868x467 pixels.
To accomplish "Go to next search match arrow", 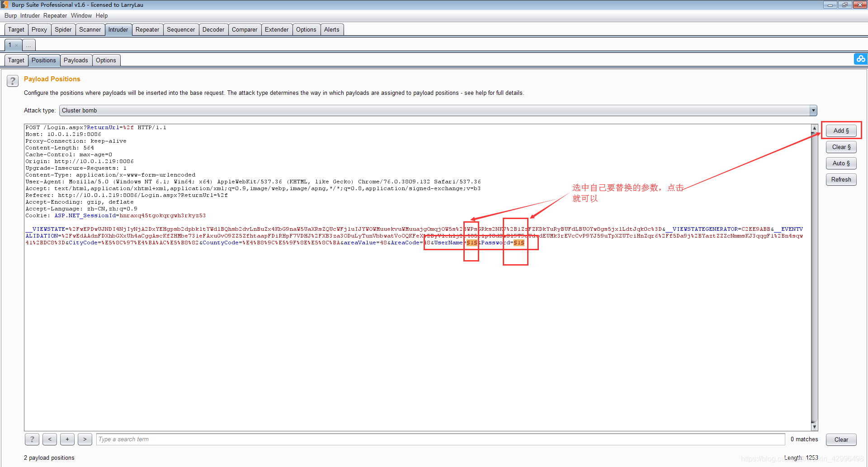I will 85,439.
